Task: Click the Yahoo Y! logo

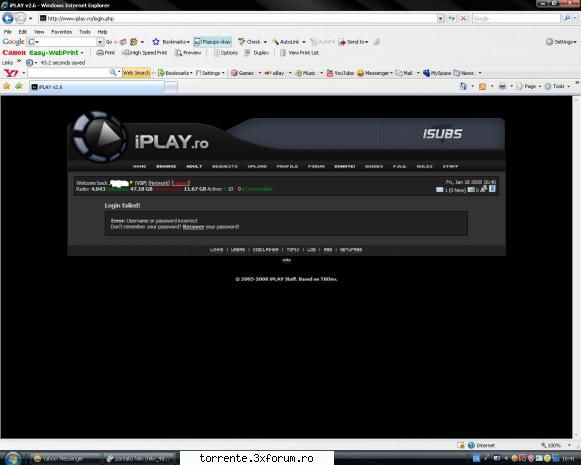Action: (x=11, y=73)
